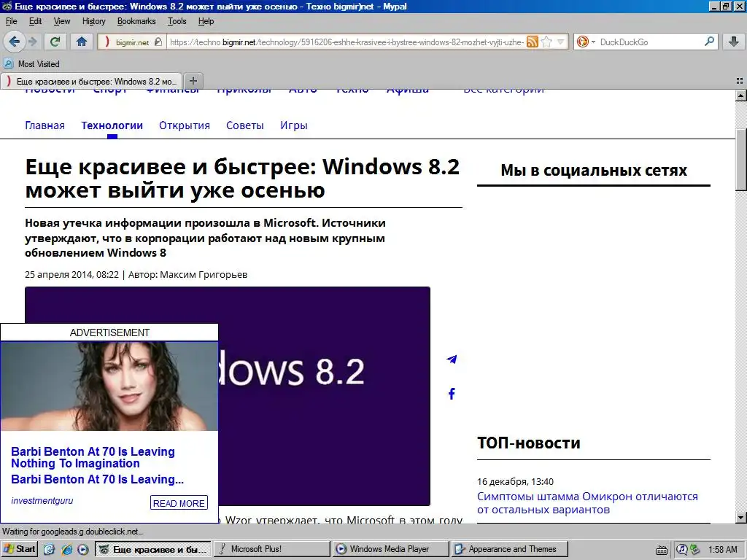Open the View menu
The image size is (747, 560).
[x=61, y=21]
